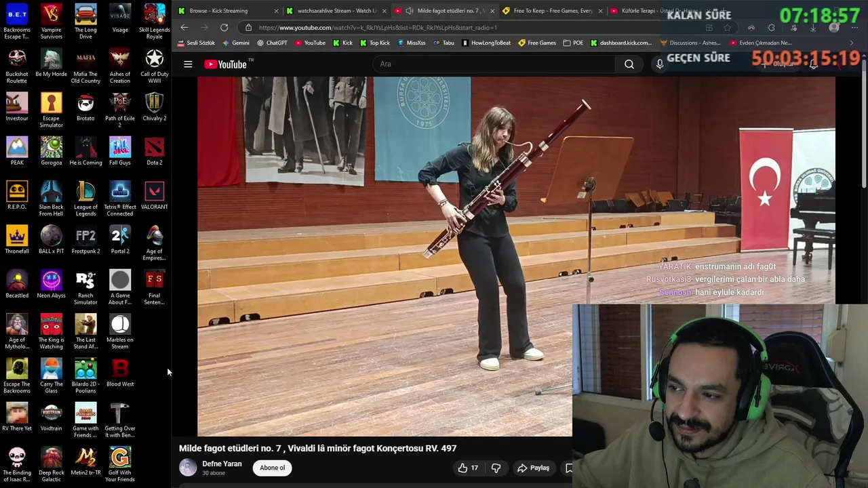Open the ChatGPT bookmark

pos(271,43)
